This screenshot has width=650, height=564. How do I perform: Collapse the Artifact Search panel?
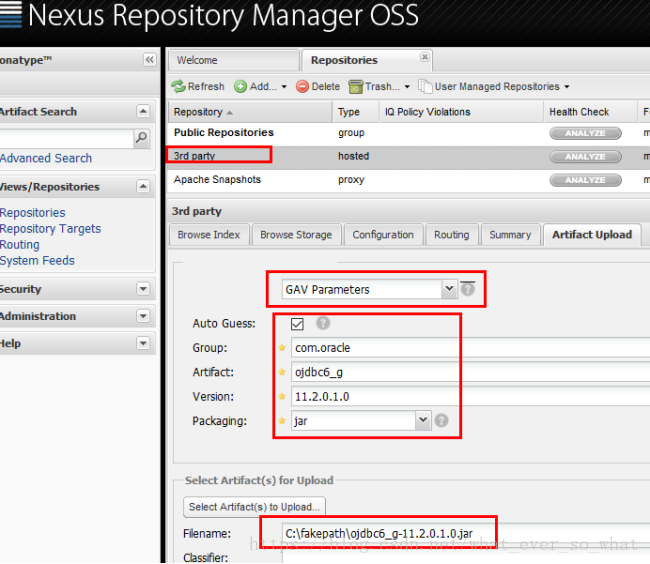[143, 111]
